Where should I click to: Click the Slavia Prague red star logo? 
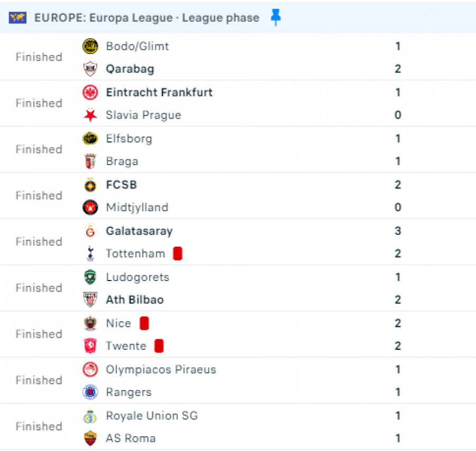pyautogui.click(x=90, y=115)
